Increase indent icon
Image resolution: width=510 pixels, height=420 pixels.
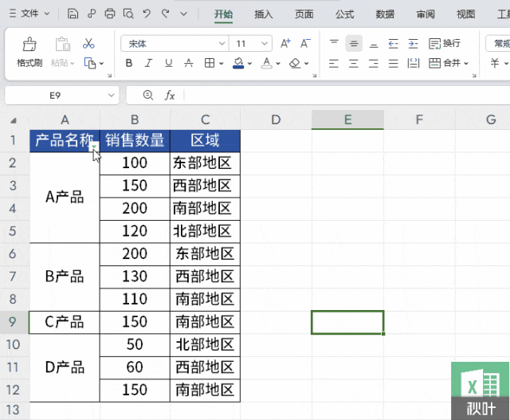point(413,43)
